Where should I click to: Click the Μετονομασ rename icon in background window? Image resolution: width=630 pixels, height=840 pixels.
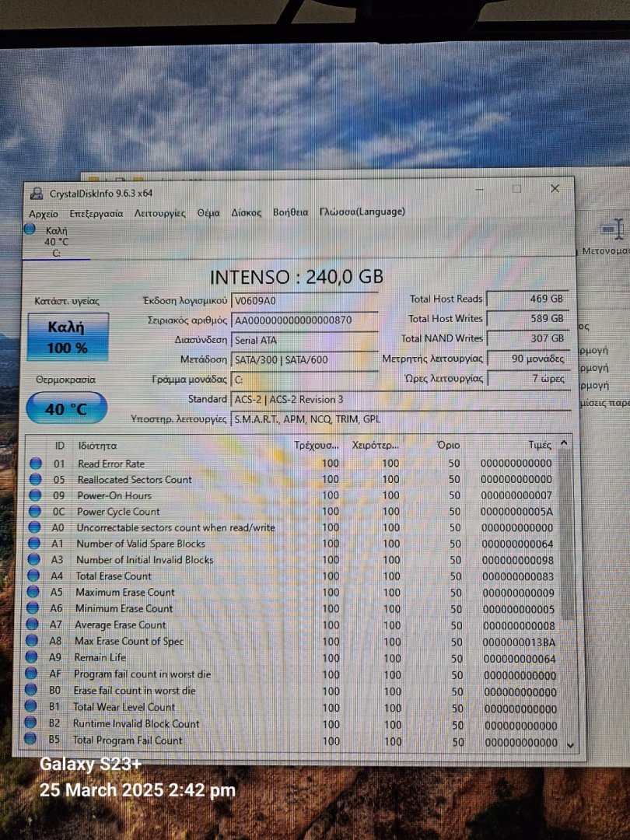pos(611,229)
